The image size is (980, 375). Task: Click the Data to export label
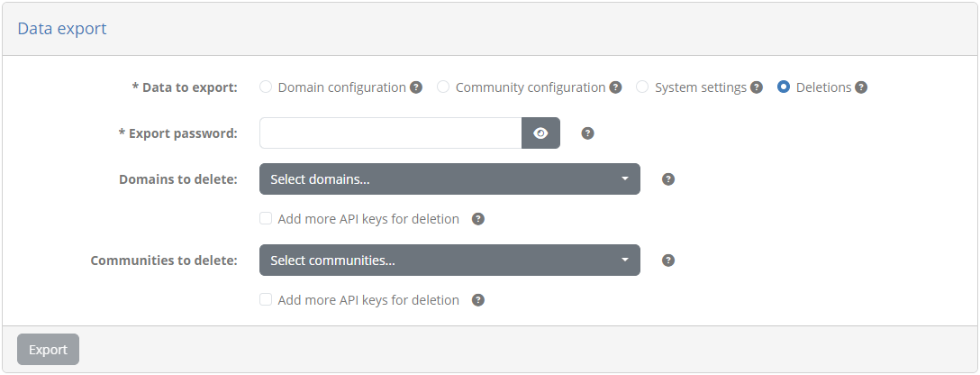(185, 87)
